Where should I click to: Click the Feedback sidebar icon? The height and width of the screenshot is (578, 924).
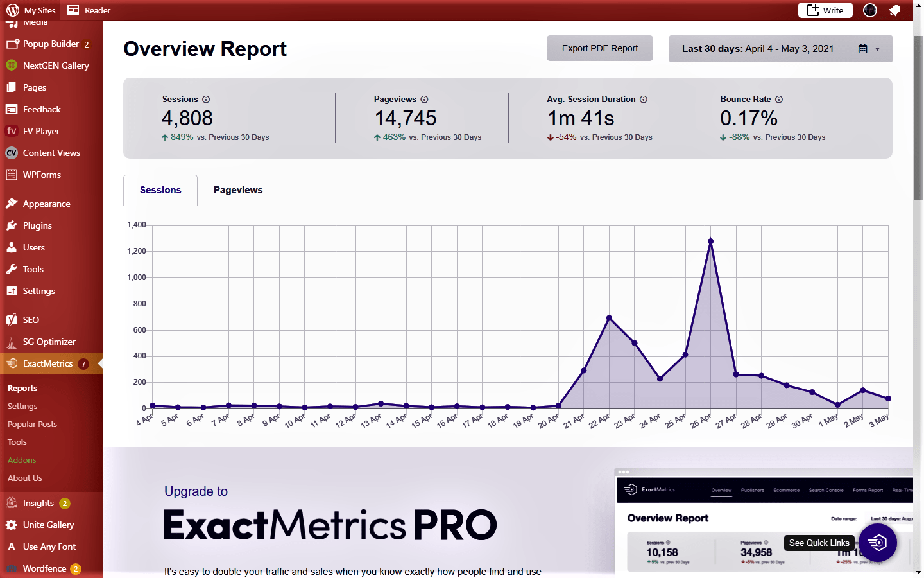(12, 109)
